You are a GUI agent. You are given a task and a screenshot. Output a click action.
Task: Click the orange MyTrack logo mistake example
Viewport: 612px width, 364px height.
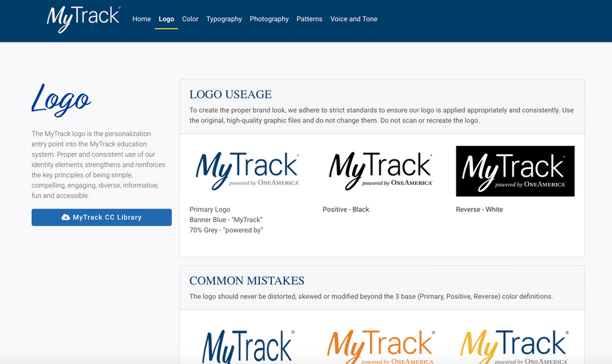point(381,347)
